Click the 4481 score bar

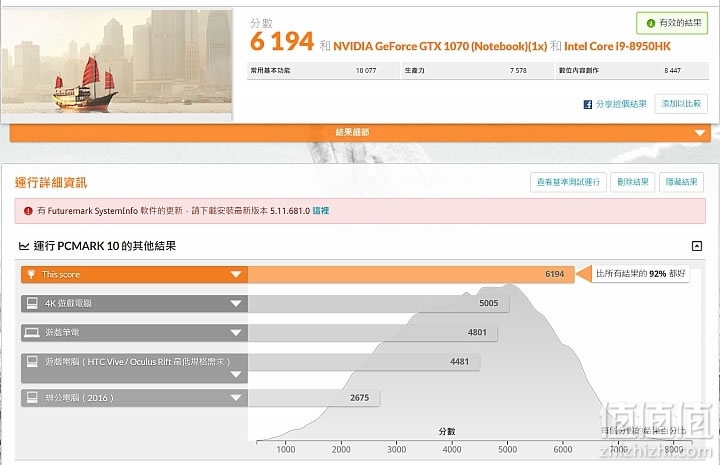(x=364, y=362)
